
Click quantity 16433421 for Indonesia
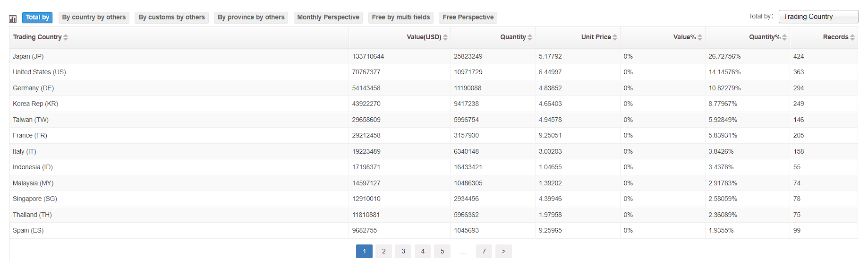468,167
